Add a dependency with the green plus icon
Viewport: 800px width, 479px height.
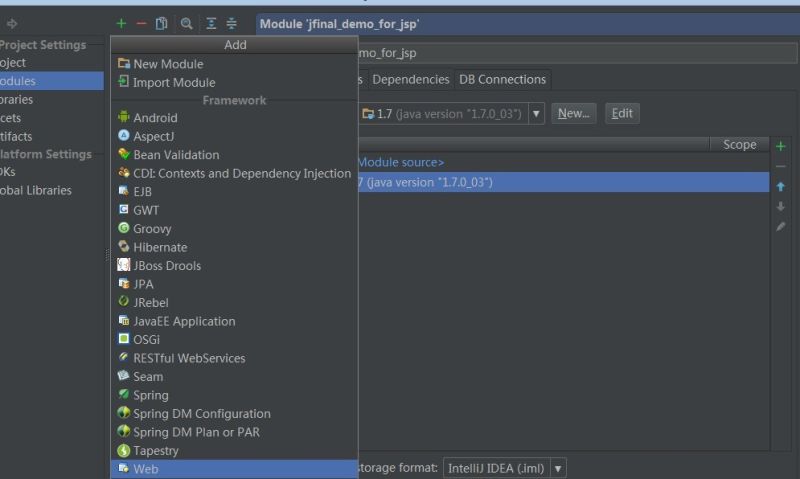[x=780, y=147]
